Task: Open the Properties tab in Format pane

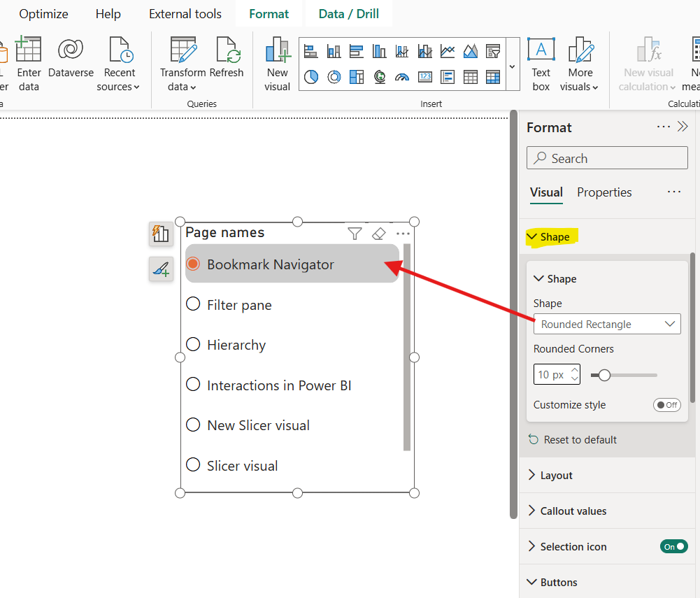Action: click(x=603, y=192)
